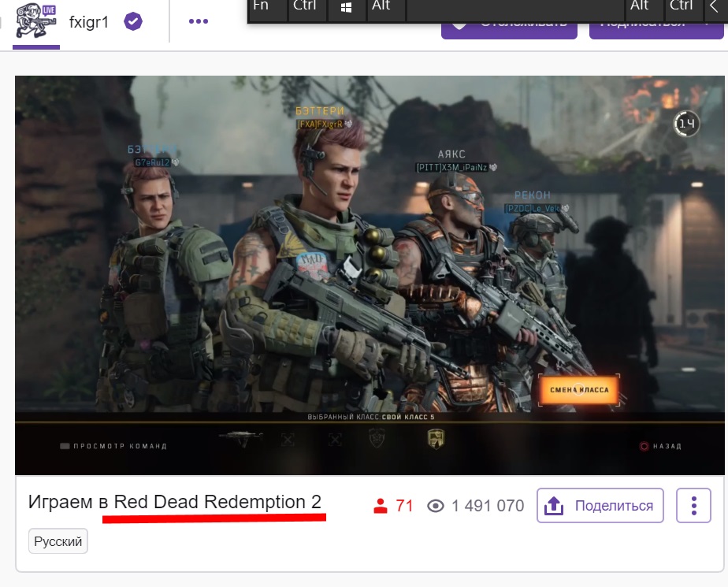Viewport: 728px width, 587px height.
Task: Click the verified badge next to fxigr1
Action: (133, 21)
